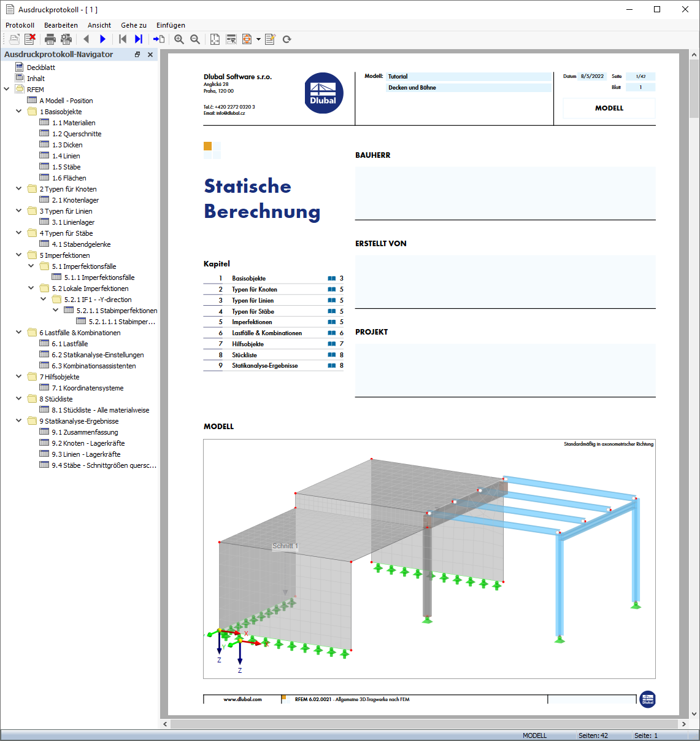This screenshot has width=700, height=741.
Task: Click chapter link Basisobjekte on cover page
Action: coord(248,279)
